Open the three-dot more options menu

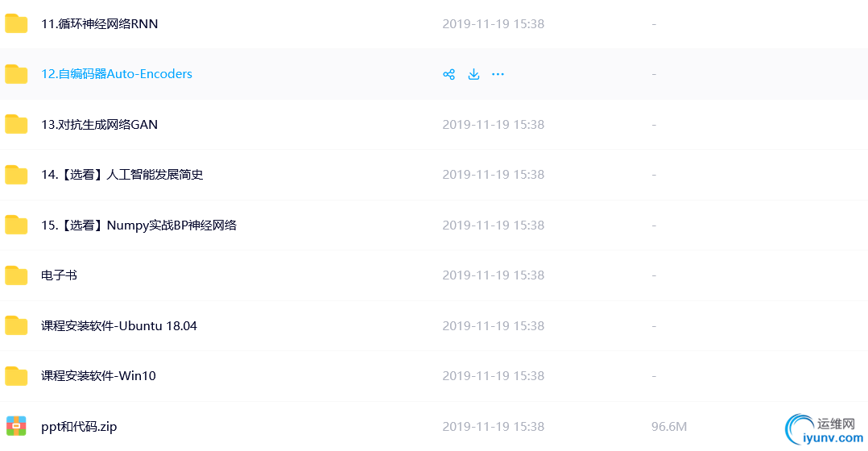point(498,74)
